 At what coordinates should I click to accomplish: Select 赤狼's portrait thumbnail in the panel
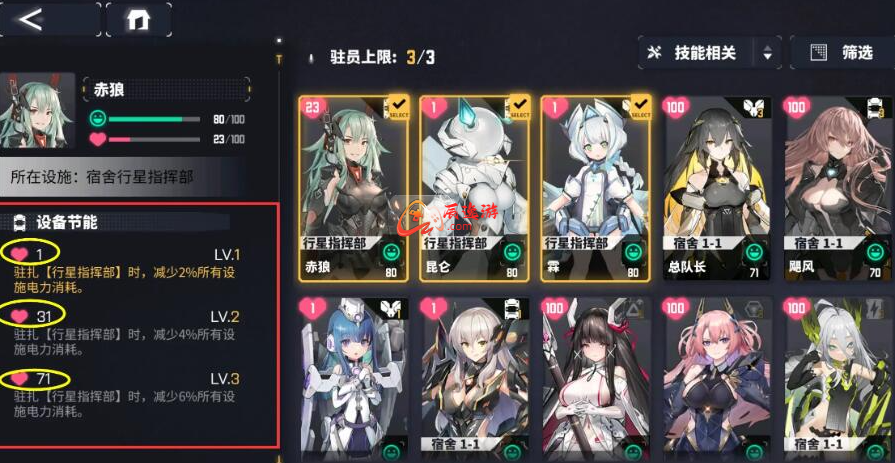coord(37,110)
